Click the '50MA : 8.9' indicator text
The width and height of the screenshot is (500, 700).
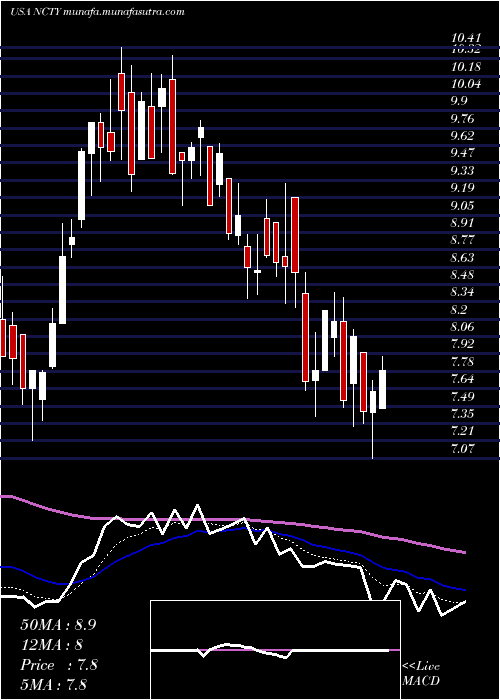[58, 625]
